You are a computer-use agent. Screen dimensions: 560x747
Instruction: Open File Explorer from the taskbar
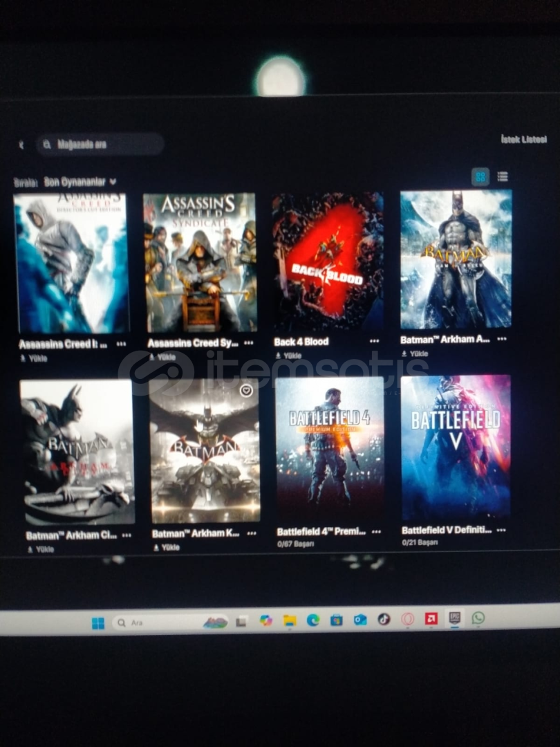pos(290,620)
